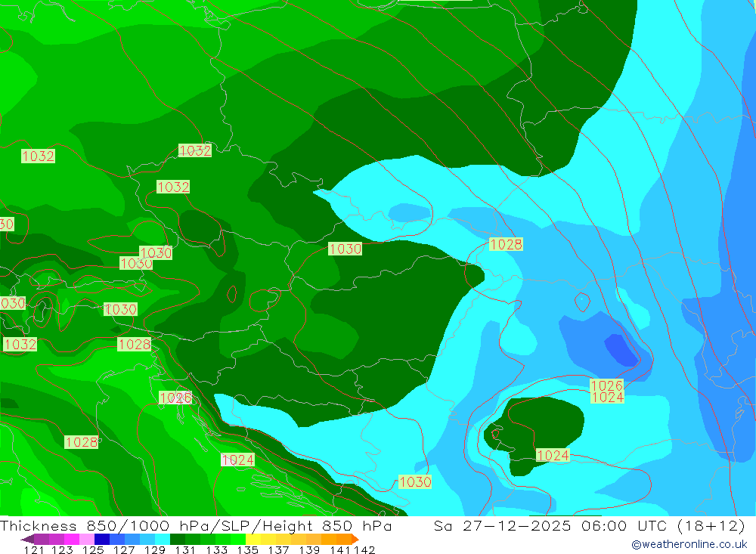Click legend value 133
Image resolution: width=756 pixels, height=554 pixels.
(x=216, y=549)
